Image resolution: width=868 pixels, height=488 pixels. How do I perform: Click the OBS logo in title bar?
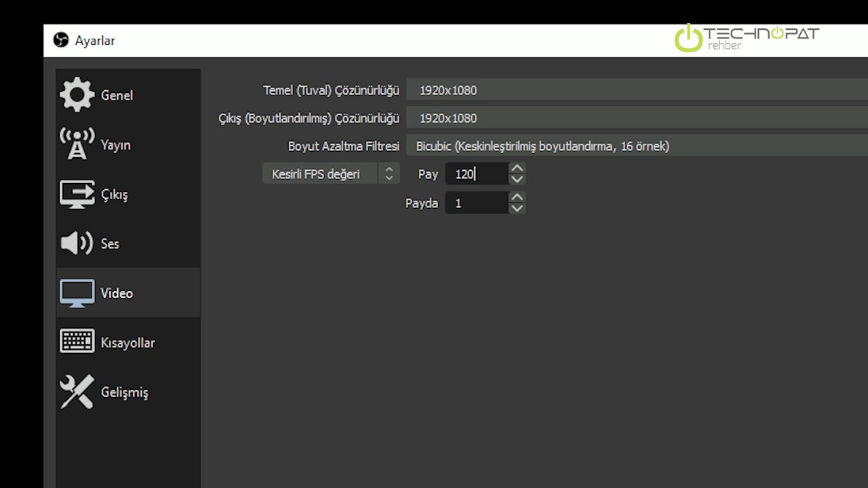click(x=61, y=41)
